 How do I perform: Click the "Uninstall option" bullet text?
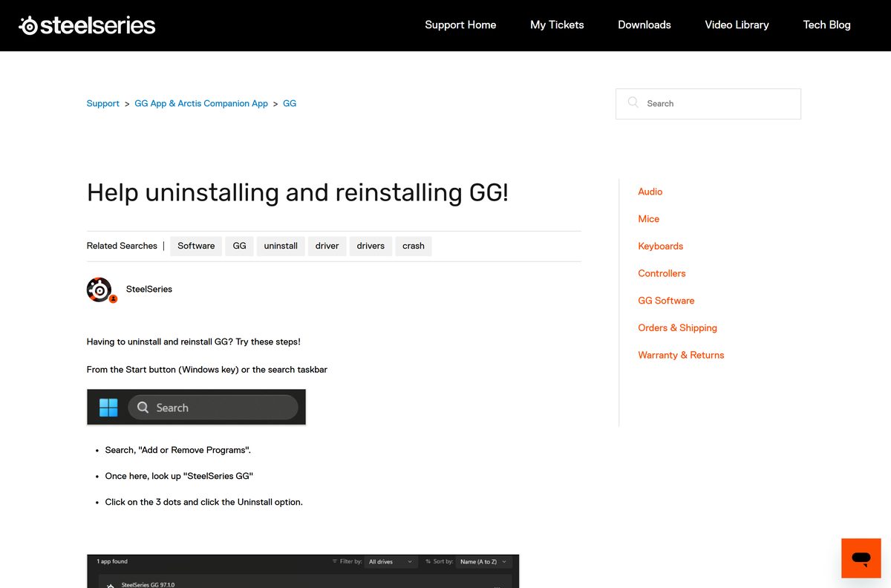click(x=204, y=502)
